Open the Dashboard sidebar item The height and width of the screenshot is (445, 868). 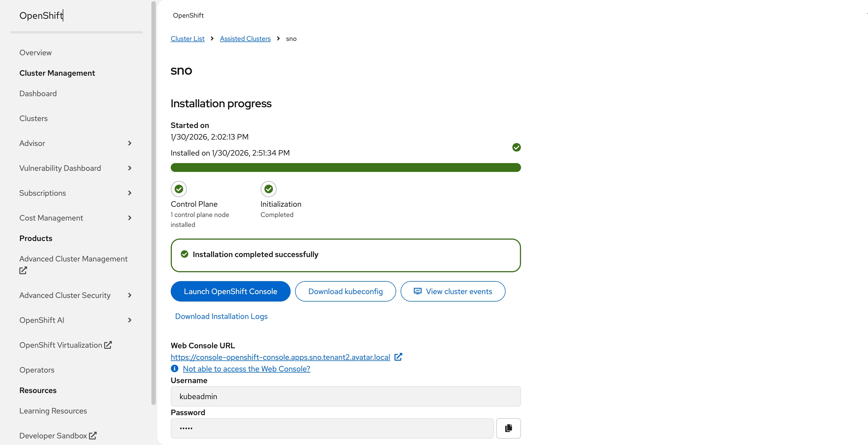pos(38,93)
